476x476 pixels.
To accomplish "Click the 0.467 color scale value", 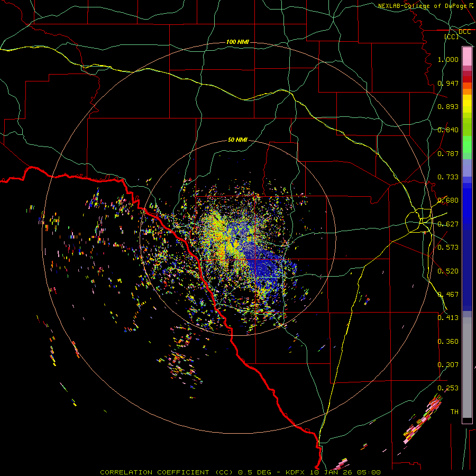I will (x=448, y=295).
